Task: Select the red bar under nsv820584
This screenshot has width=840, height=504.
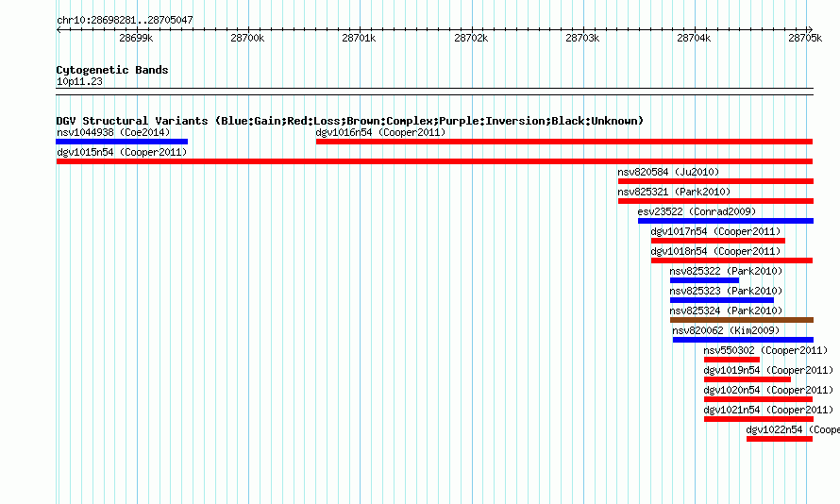Action: [x=715, y=181]
